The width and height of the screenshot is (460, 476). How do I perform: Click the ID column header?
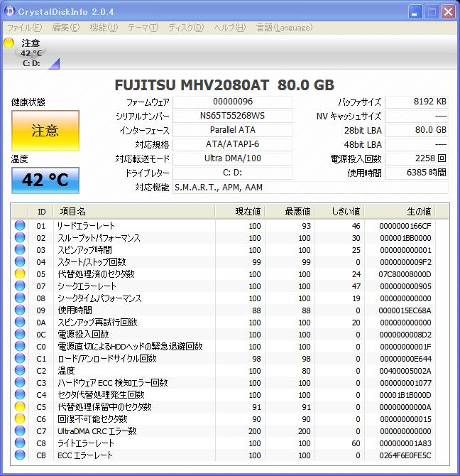coord(41,212)
